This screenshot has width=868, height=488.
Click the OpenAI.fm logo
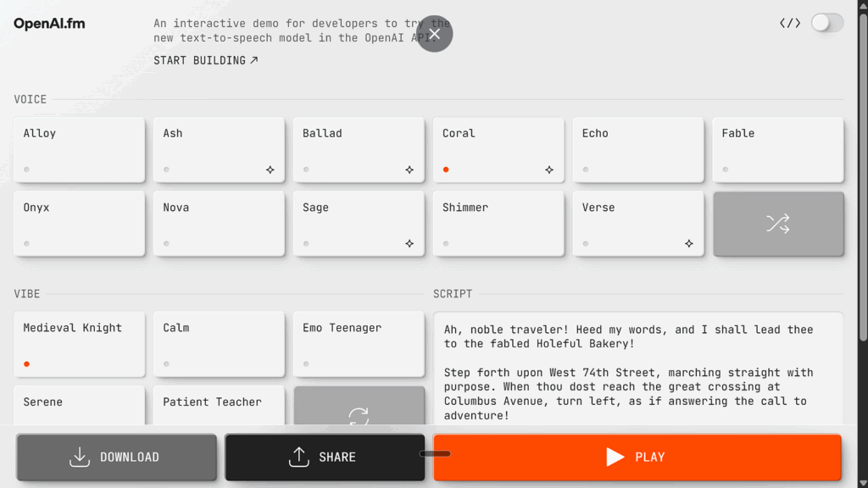(x=49, y=24)
